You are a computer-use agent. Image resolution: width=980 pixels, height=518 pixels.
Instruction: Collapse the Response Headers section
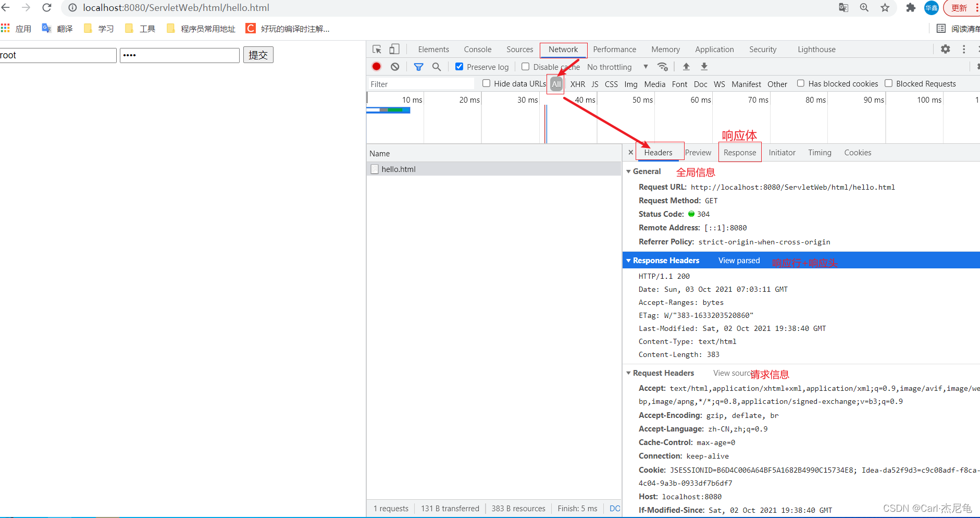coord(628,261)
